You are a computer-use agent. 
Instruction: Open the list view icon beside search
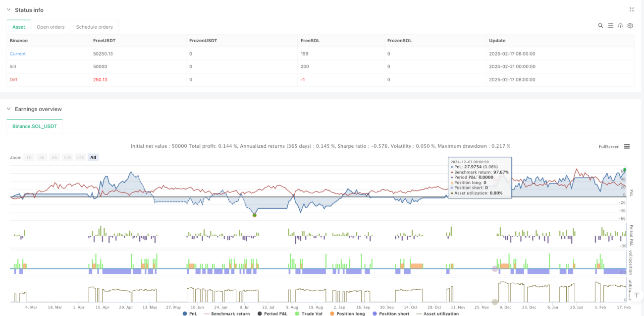(610, 25)
